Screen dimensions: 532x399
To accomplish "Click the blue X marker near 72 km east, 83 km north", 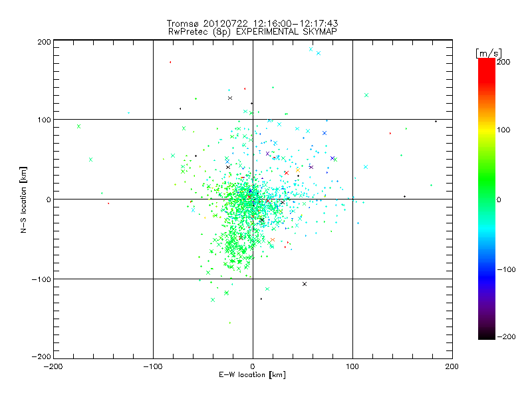I will [x=325, y=133].
